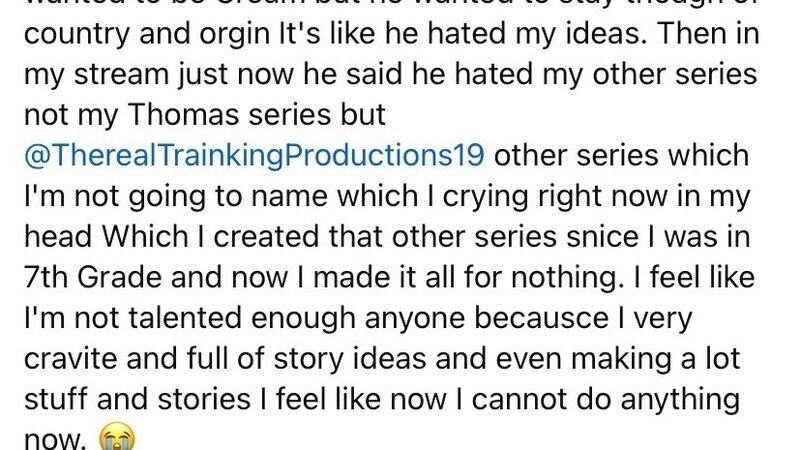Click the crying face emoji

click(118, 438)
